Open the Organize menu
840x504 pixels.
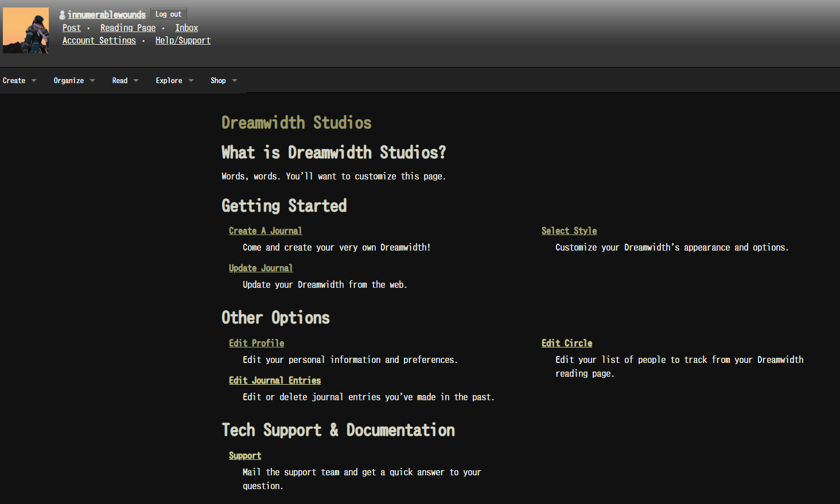click(x=69, y=81)
